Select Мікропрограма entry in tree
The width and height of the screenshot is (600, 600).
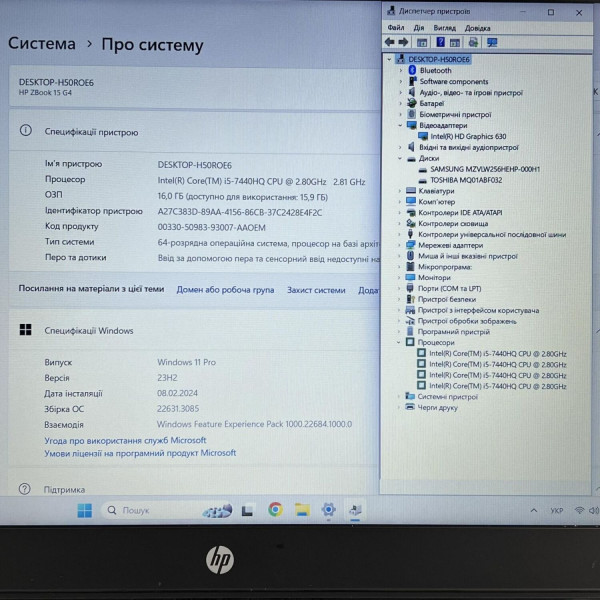[x=445, y=267]
